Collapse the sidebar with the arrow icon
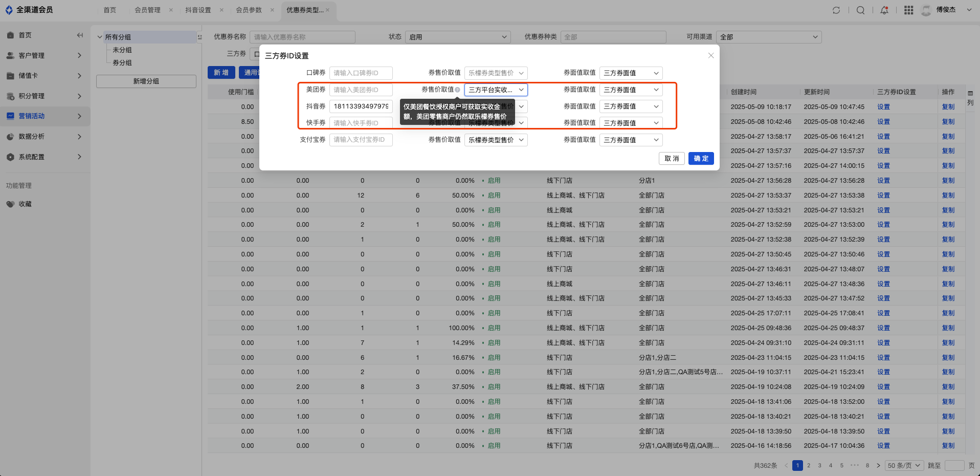Image resolution: width=980 pixels, height=476 pixels. point(80,35)
